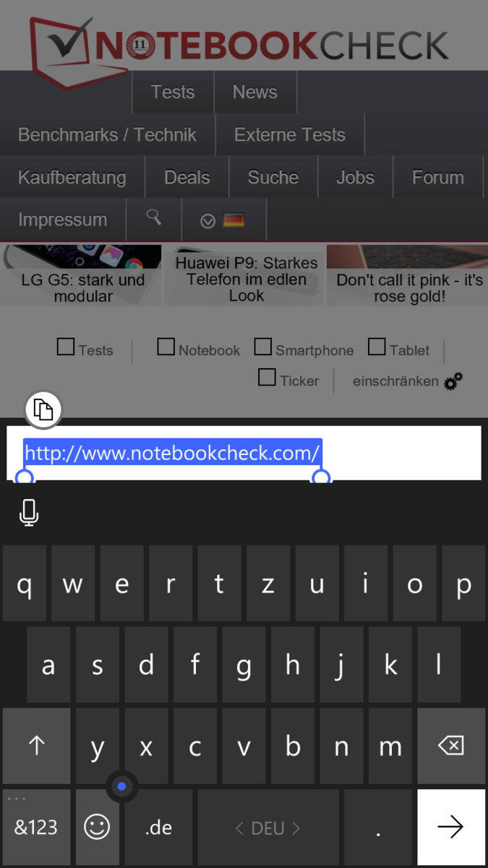Enable the Smartphone checkbox
The height and width of the screenshot is (868, 488).
262,346
